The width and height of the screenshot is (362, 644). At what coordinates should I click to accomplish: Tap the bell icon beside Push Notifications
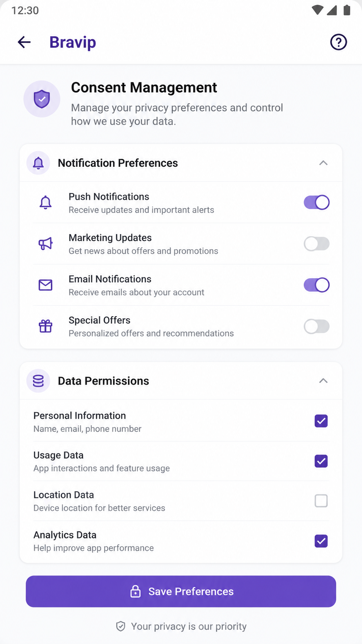click(45, 202)
